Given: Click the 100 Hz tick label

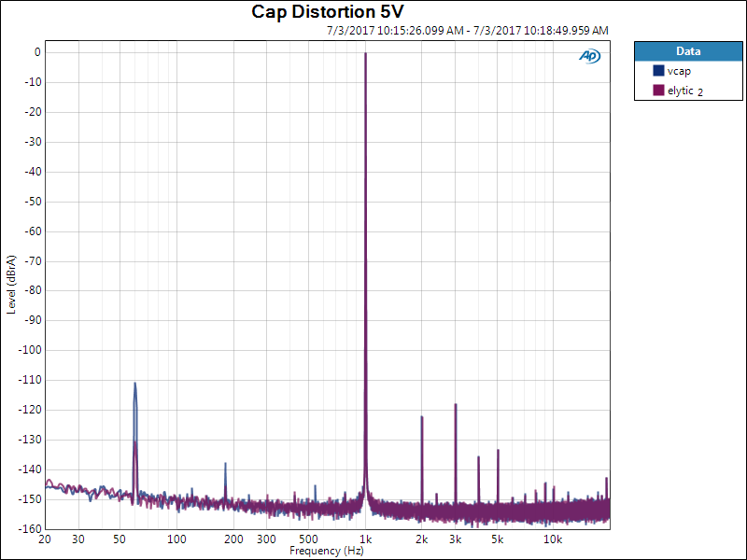Looking at the screenshot, I should click(176, 539).
